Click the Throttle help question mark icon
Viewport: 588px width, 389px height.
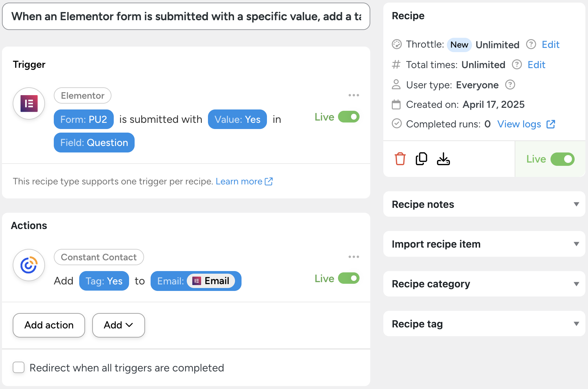(x=531, y=44)
